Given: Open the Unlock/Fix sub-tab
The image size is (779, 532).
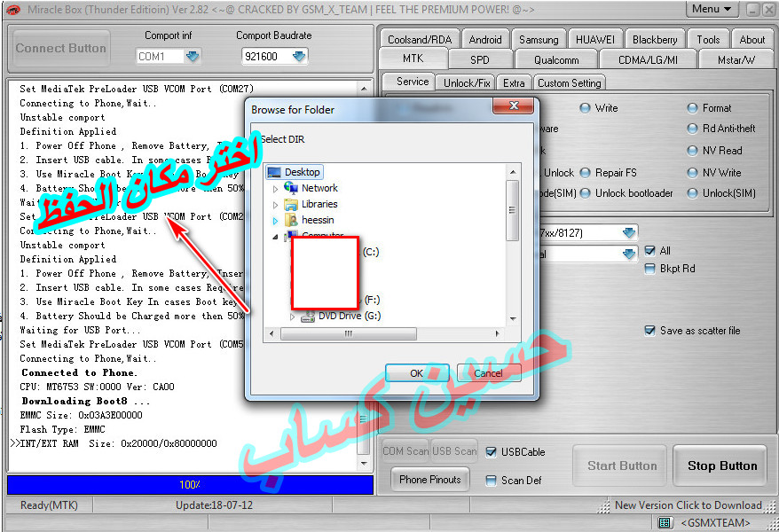Looking at the screenshot, I should (x=467, y=82).
